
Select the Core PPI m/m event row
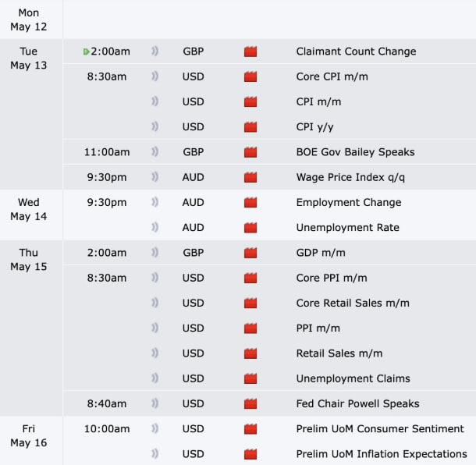pos(331,278)
